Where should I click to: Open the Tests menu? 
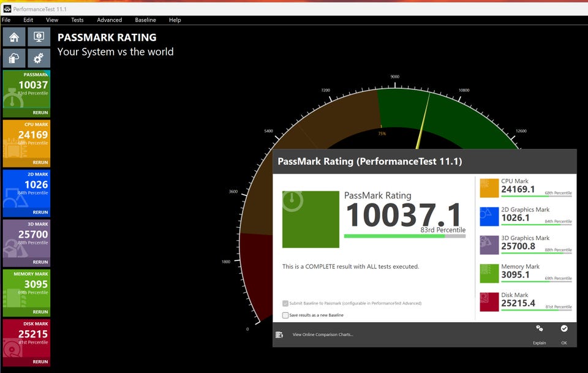pos(77,20)
